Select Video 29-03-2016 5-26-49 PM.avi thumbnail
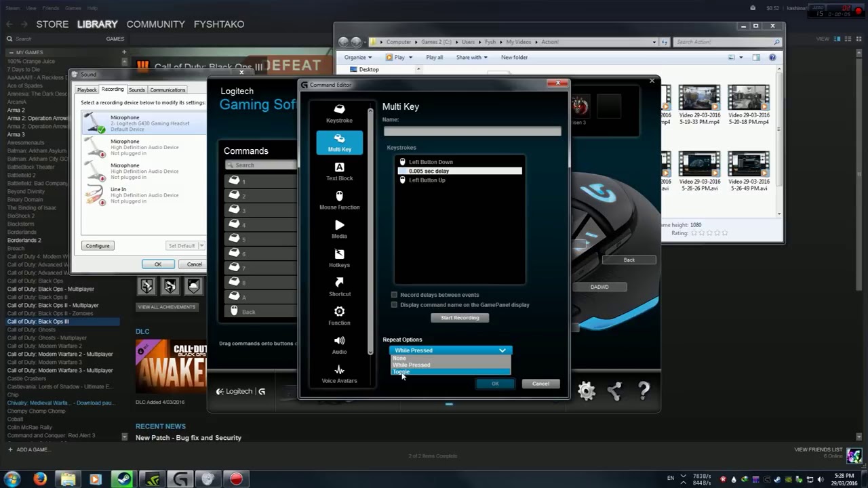868x488 pixels. (749, 163)
